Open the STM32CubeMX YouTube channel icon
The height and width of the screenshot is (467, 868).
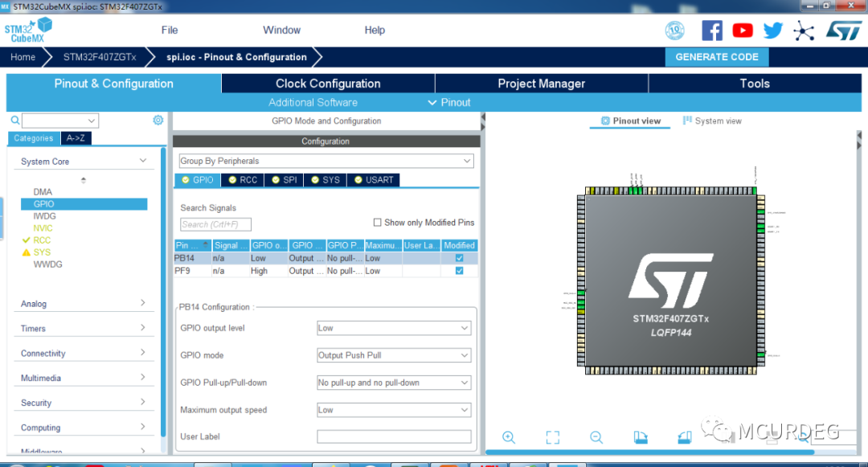click(742, 30)
